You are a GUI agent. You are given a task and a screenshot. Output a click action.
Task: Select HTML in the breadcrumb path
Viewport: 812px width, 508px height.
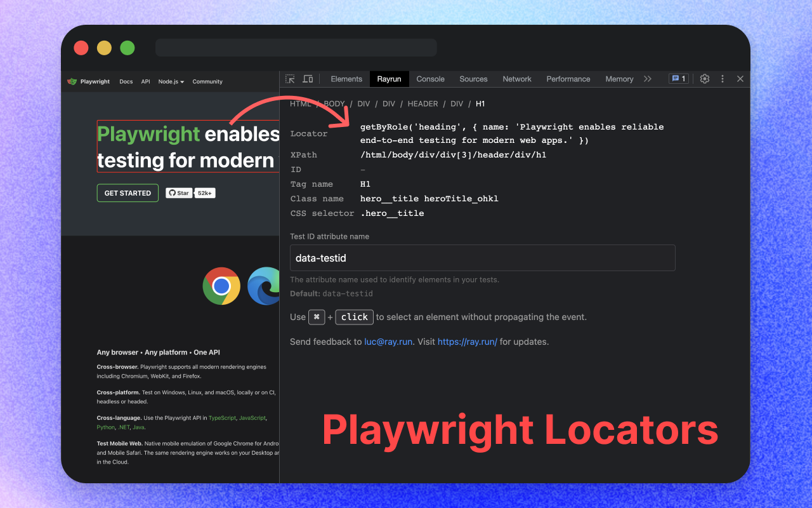click(301, 104)
